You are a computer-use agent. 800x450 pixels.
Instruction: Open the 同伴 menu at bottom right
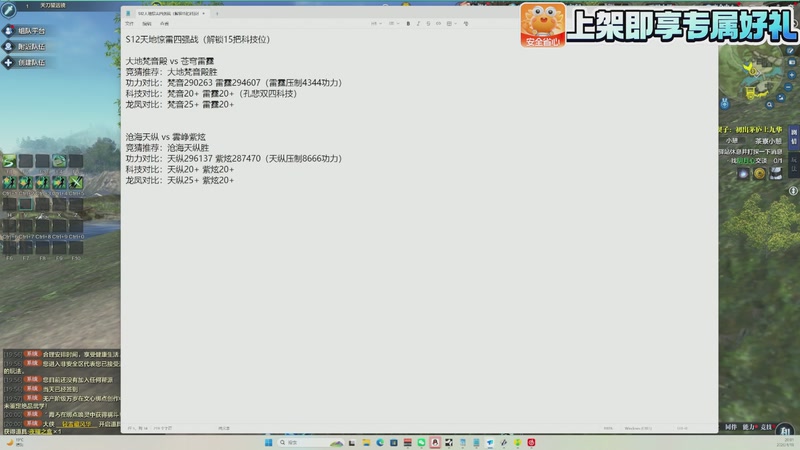click(731, 427)
